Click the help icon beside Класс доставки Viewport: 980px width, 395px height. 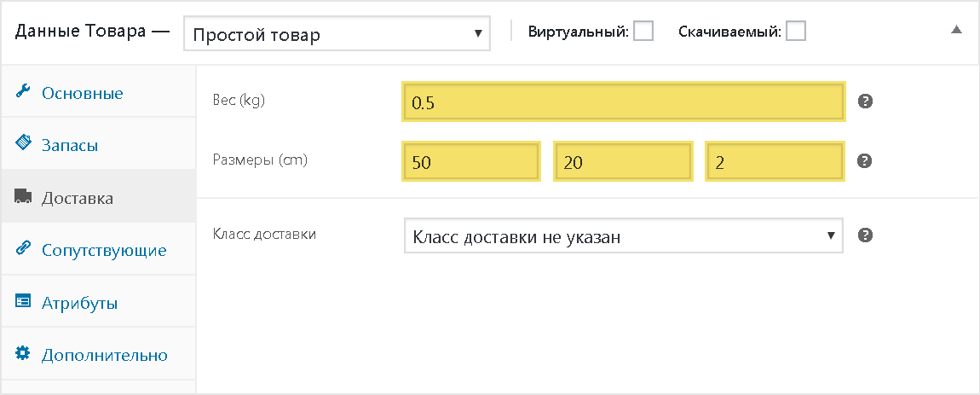point(865,235)
